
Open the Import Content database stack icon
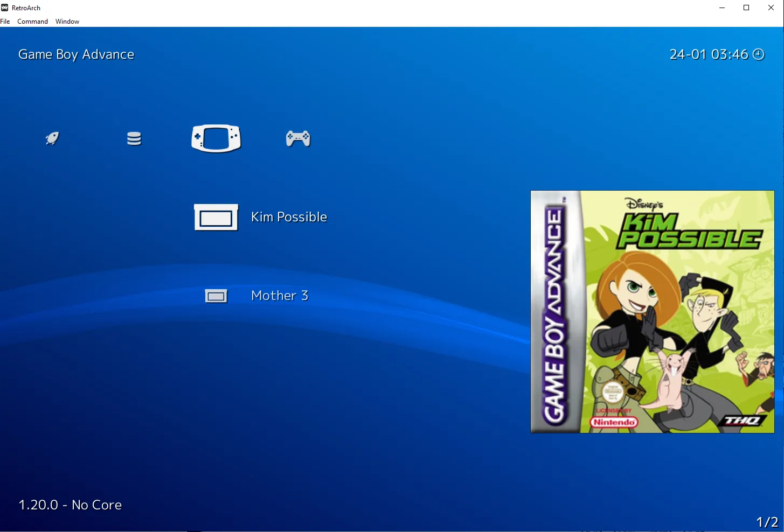click(134, 139)
